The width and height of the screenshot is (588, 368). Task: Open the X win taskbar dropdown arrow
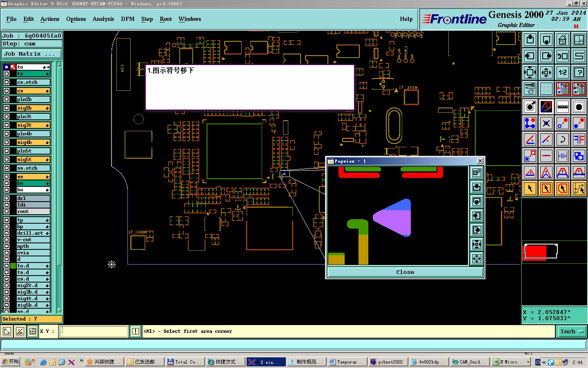point(283,362)
